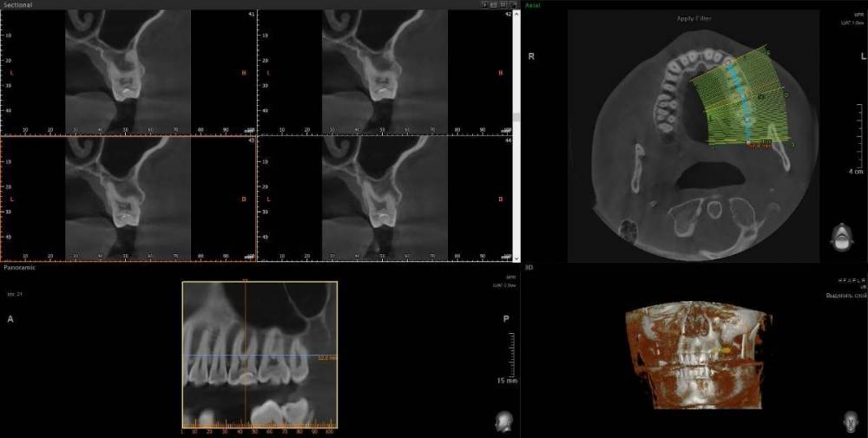Select the Sectional panel title
868x438 pixels.
[x=17, y=5]
